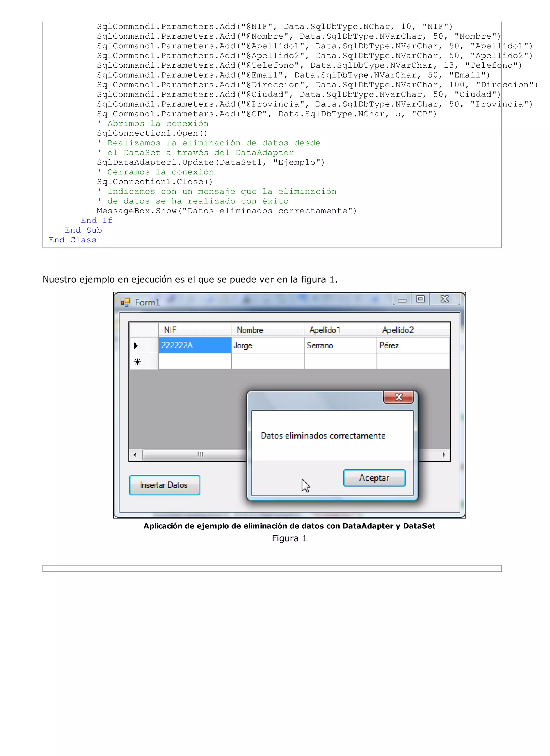Select the cell containing 222222A
550x756 pixels.
[x=195, y=345]
